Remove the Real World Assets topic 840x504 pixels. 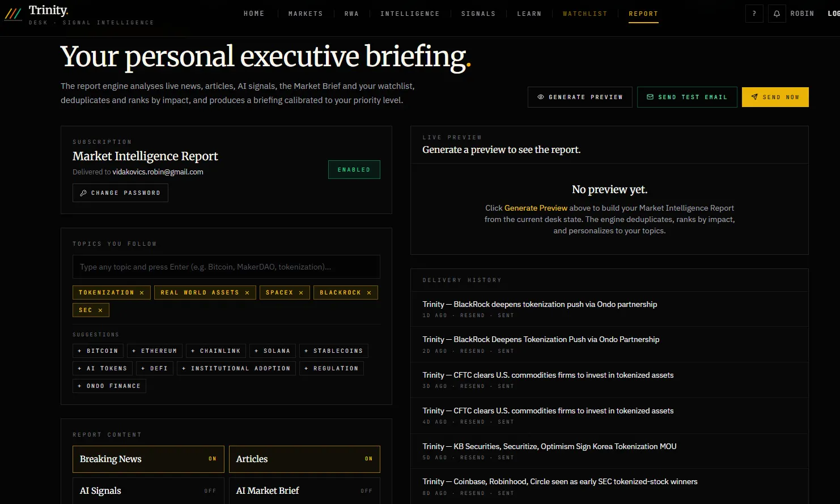(x=247, y=293)
